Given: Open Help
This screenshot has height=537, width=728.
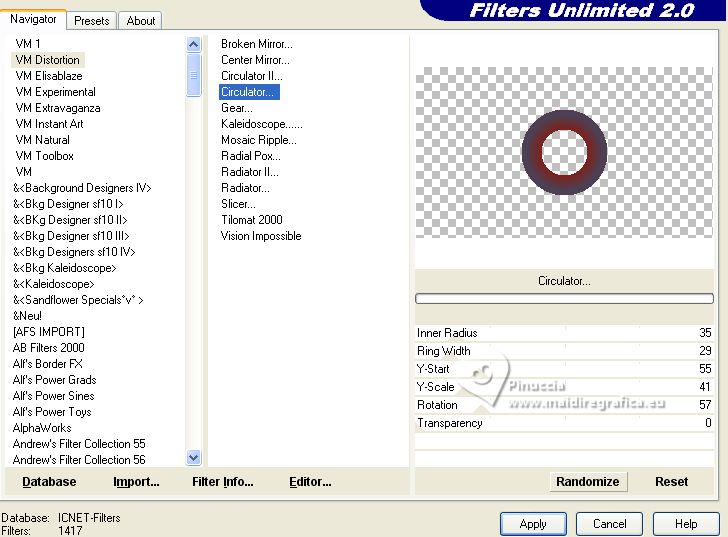Looking at the screenshot, I should tap(686, 524).
